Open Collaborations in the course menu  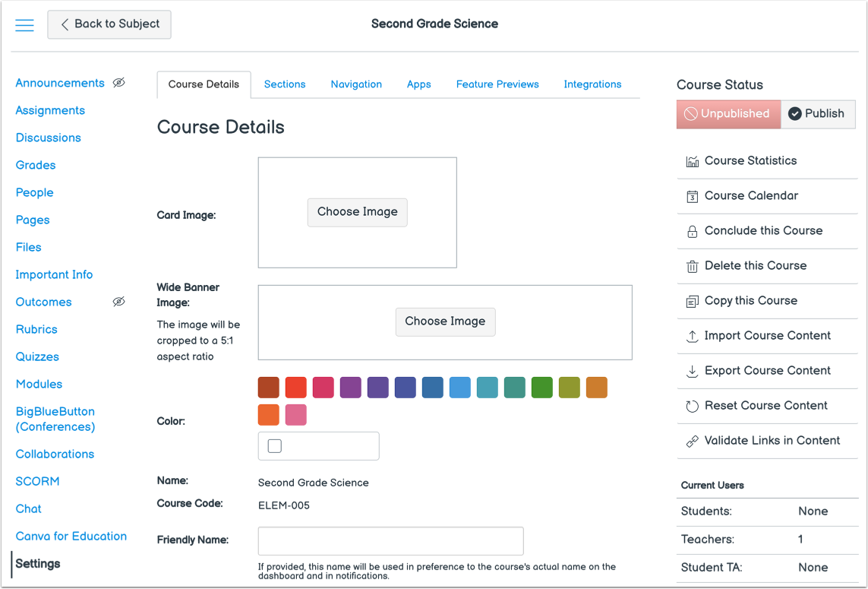pyautogui.click(x=55, y=454)
